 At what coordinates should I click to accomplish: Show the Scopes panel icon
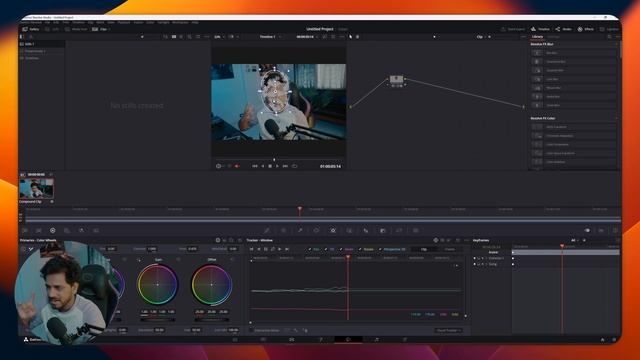pyautogui.click(x=601, y=231)
